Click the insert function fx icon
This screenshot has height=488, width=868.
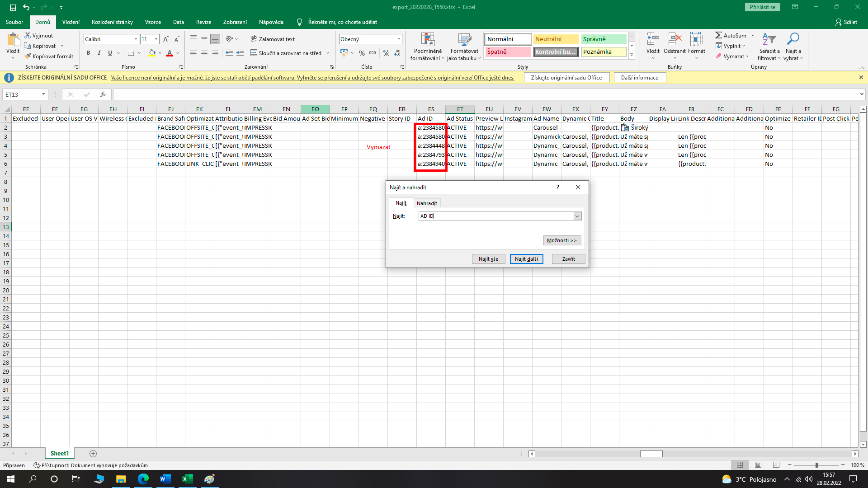pos(103,94)
